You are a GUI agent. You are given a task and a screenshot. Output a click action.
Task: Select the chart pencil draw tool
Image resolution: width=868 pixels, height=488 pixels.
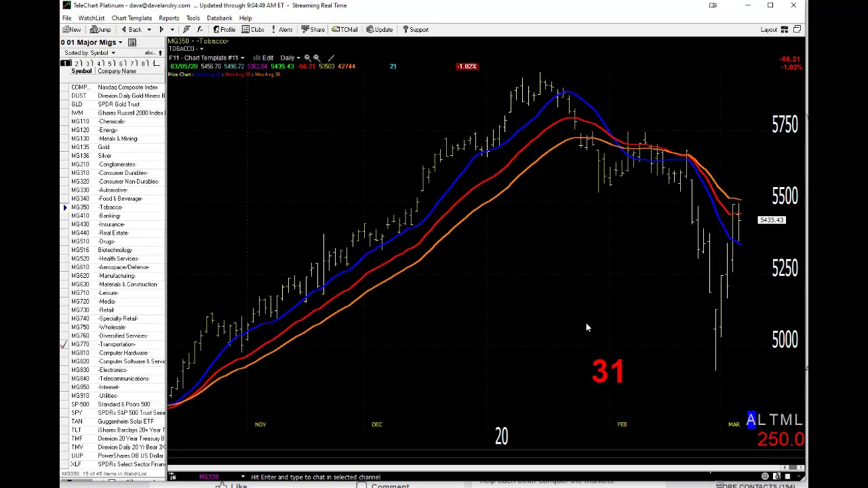pos(331,58)
